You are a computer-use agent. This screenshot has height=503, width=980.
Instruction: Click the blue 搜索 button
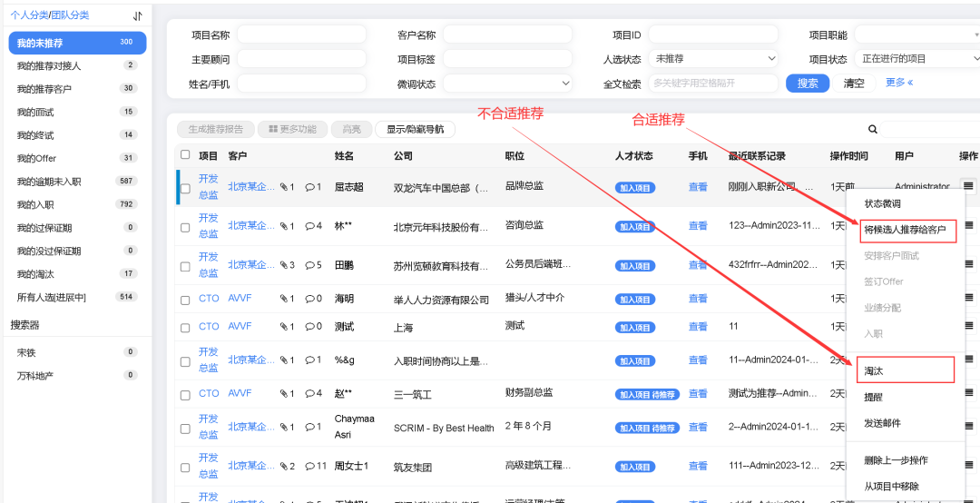click(808, 84)
